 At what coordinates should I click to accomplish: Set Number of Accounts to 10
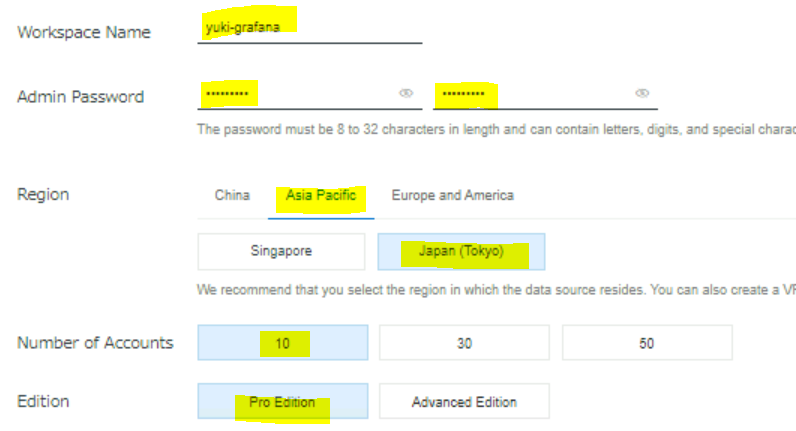[x=282, y=343]
